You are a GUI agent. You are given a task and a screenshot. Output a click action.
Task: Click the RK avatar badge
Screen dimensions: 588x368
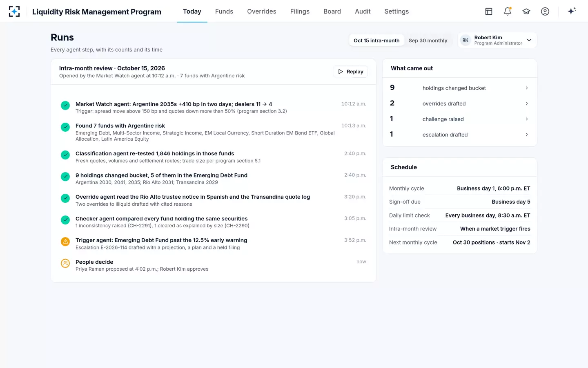[465, 40]
